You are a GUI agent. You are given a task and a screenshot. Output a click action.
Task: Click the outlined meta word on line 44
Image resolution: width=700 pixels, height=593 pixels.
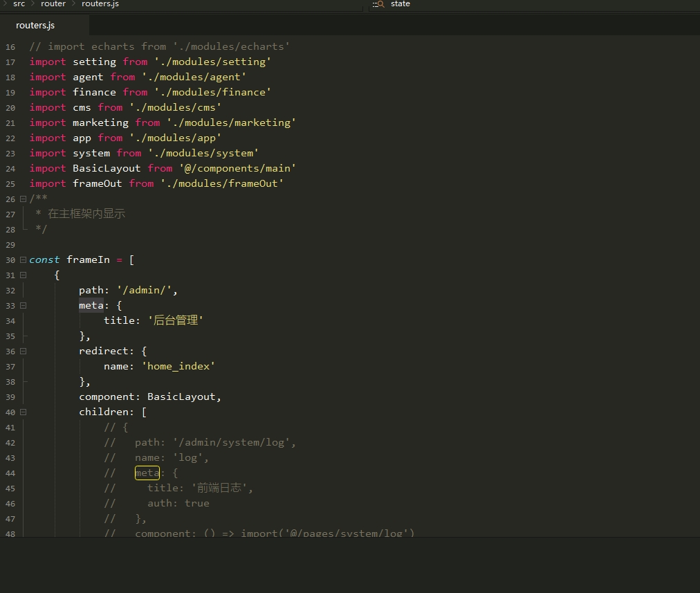[147, 473]
